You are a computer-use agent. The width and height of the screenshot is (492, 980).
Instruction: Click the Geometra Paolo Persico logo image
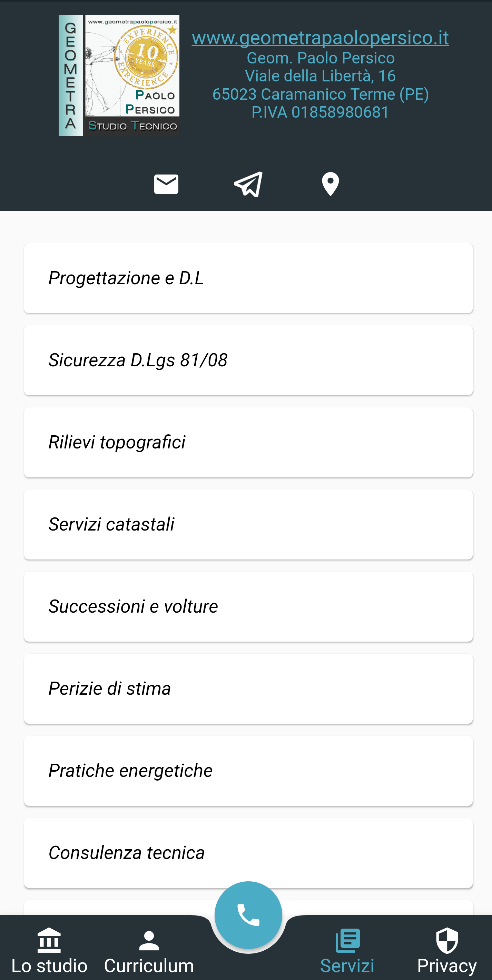119,76
